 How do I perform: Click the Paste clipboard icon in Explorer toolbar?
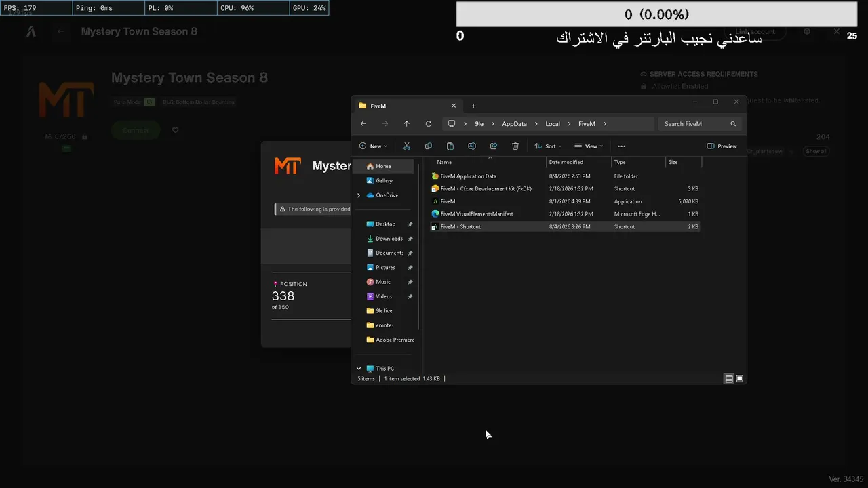(450, 146)
